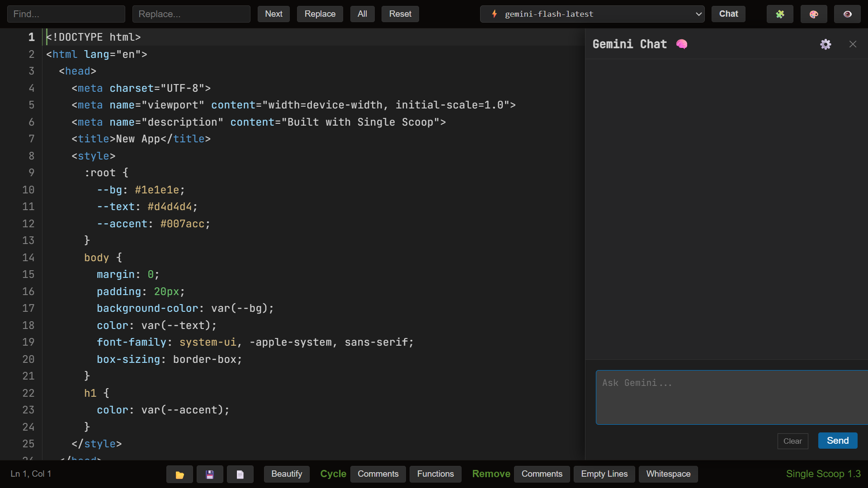This screenshot has width=868, height=488.
Task: Click the puzzle piece plugins icon
Action: (780, 14)
